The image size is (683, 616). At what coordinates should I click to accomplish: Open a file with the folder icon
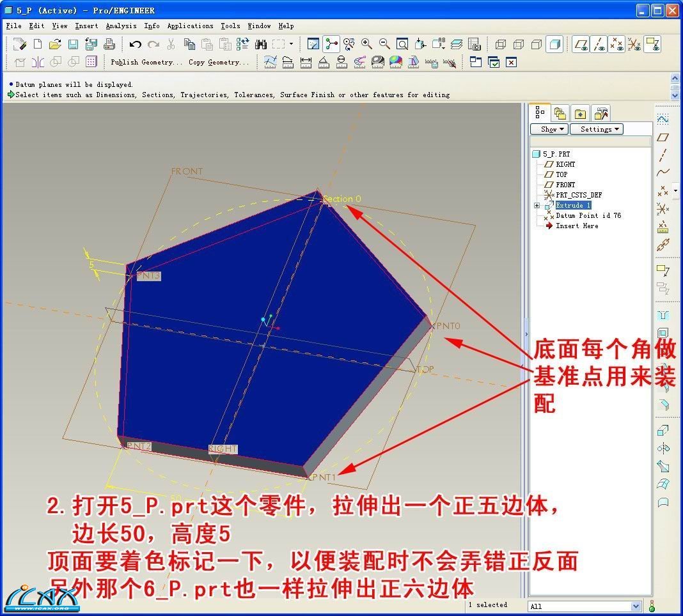click(x=56, y=44)
